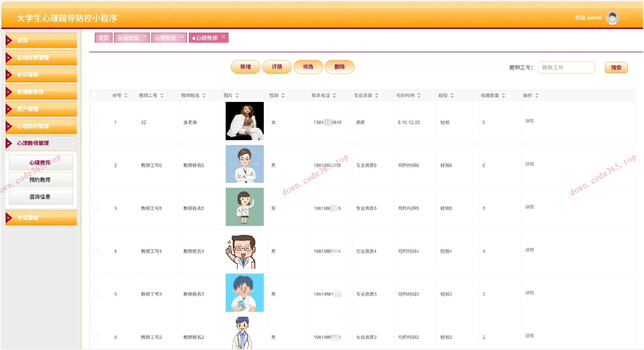This screenshot has width=644, height=350.
Task: Sort by 可约时间 column arrows
Action: pyautogui.click(x=419, y=95)
